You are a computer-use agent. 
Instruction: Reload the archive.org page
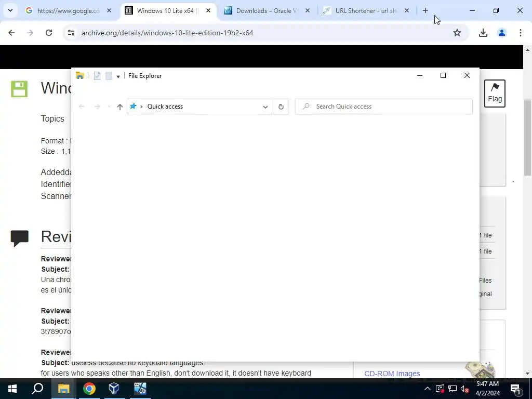pos(49,33)
